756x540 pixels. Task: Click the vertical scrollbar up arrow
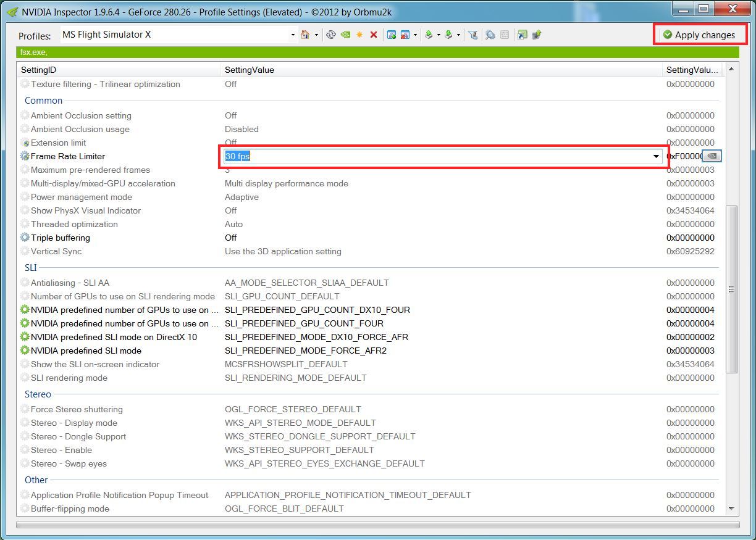(732, 69)
